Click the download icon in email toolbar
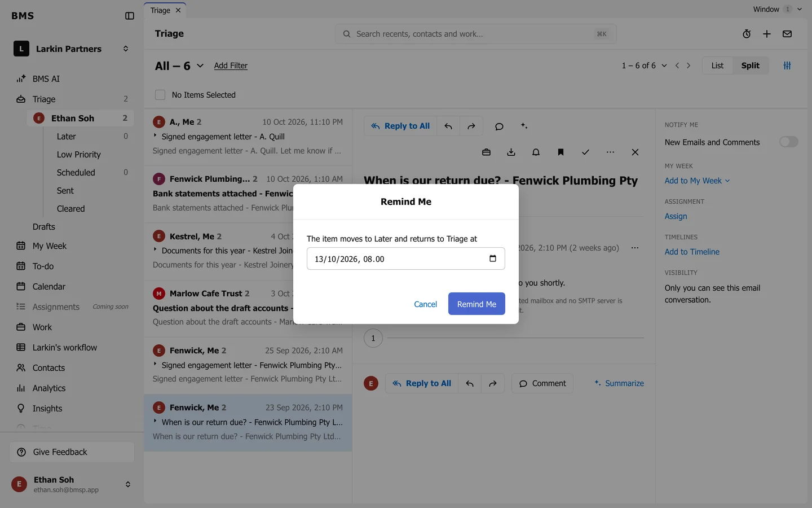The image size is (812, 508). 511,152
